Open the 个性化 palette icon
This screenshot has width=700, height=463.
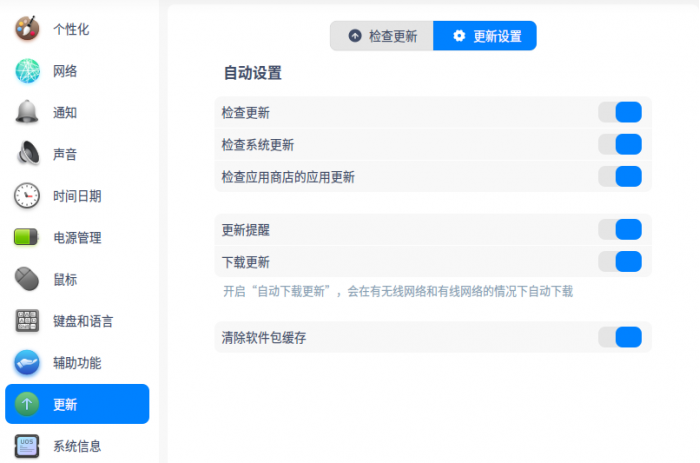tap(27, 29)
